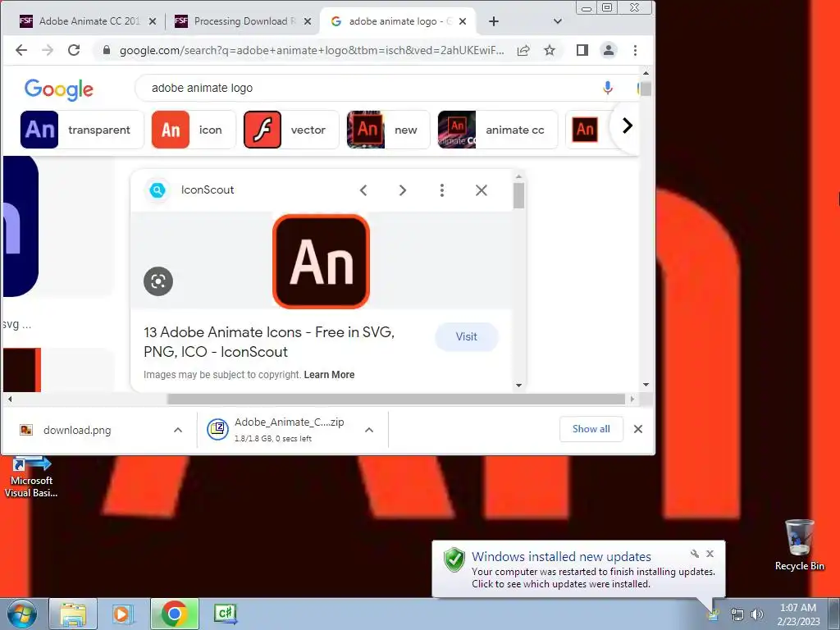Click the page vertical scrollbar thumb
840x630 pixels.
pos(646,89)
